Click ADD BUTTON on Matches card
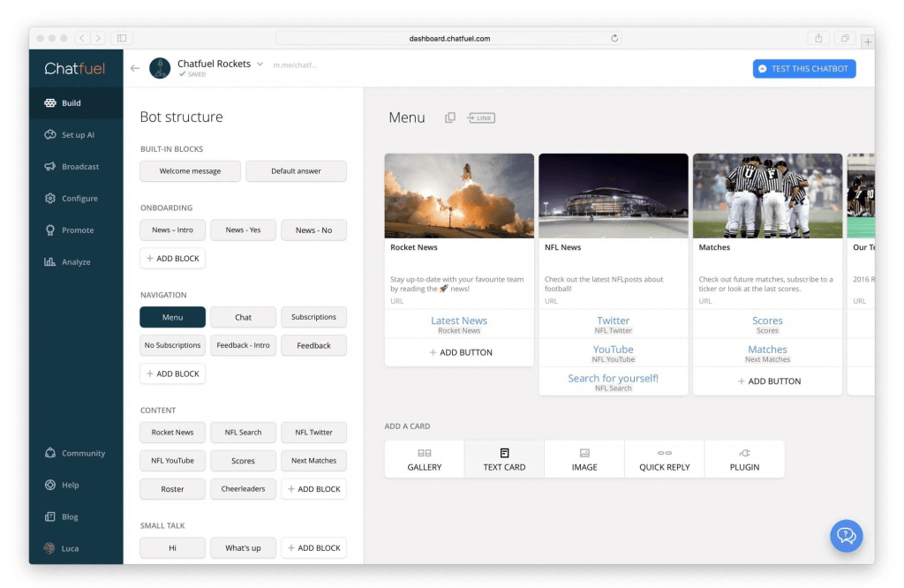This screenshot has height=588, width=904. click(767, 381)
